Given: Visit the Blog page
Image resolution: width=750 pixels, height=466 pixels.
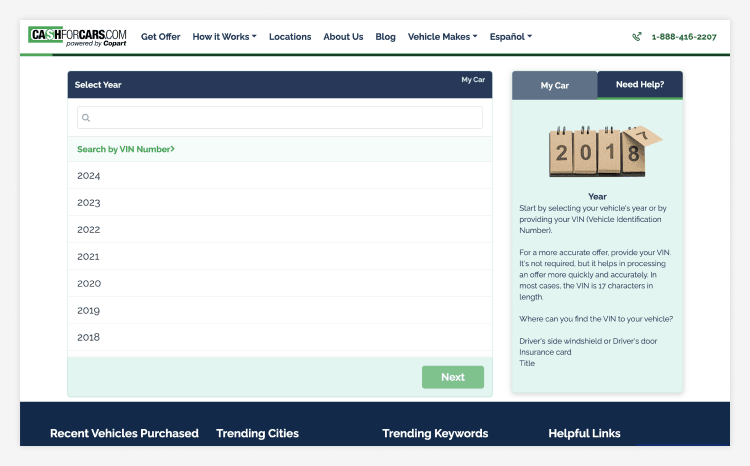Looking at the screenshot, I should 385,37.
